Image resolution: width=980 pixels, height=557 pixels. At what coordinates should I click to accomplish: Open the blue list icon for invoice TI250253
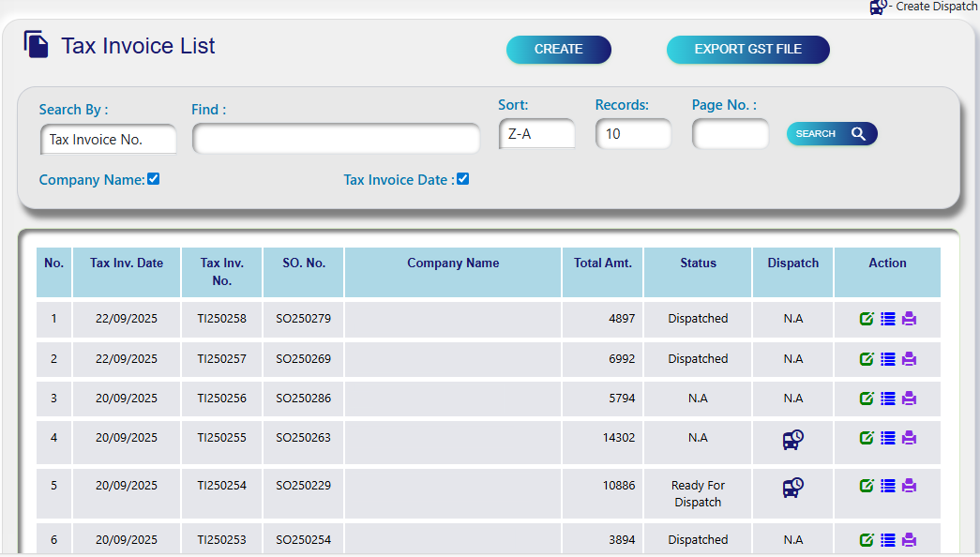887,539
